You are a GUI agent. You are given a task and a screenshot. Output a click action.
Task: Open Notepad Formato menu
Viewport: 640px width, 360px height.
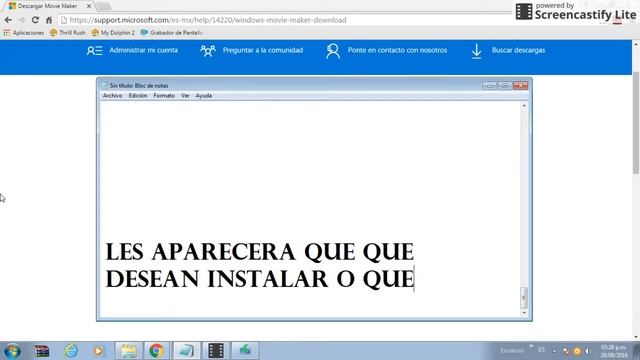[x=164, y=96]
